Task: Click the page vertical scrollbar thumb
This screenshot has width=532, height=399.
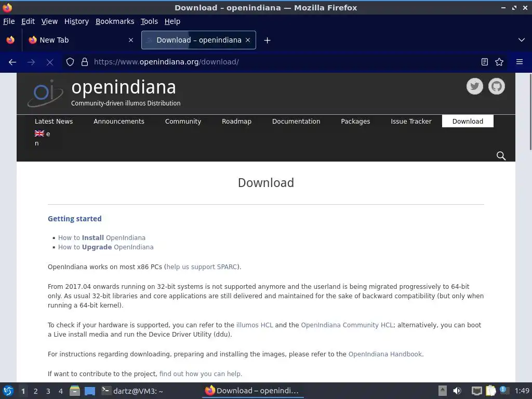Action: click(x=530, y=112)
